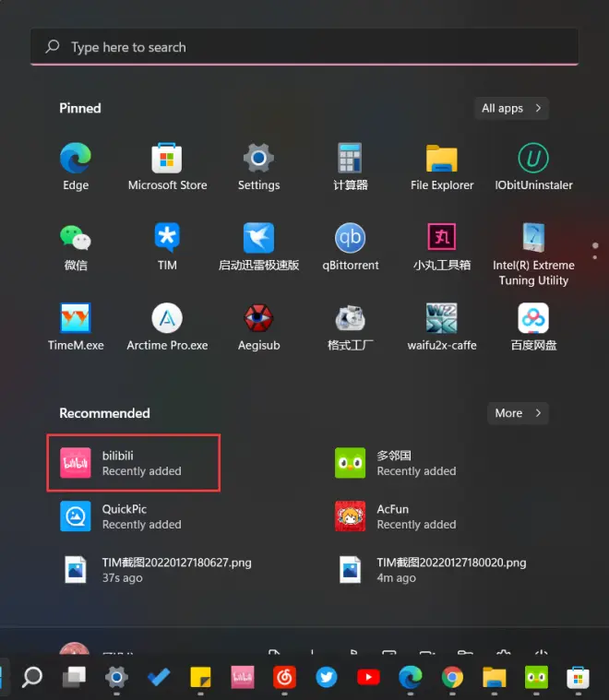This screenshot has height=700, width=609.
Task: Open NetEase Cloud Music taskbar icon
Action: pos(284,677)
